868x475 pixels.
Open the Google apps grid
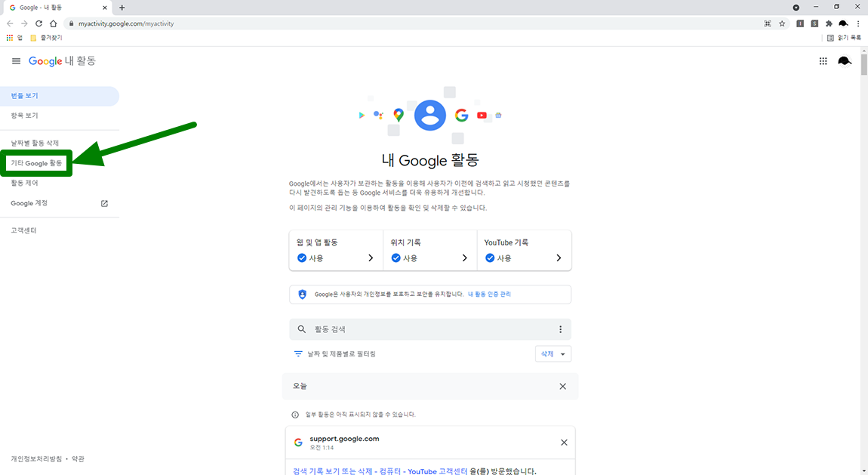pos(823,61)
